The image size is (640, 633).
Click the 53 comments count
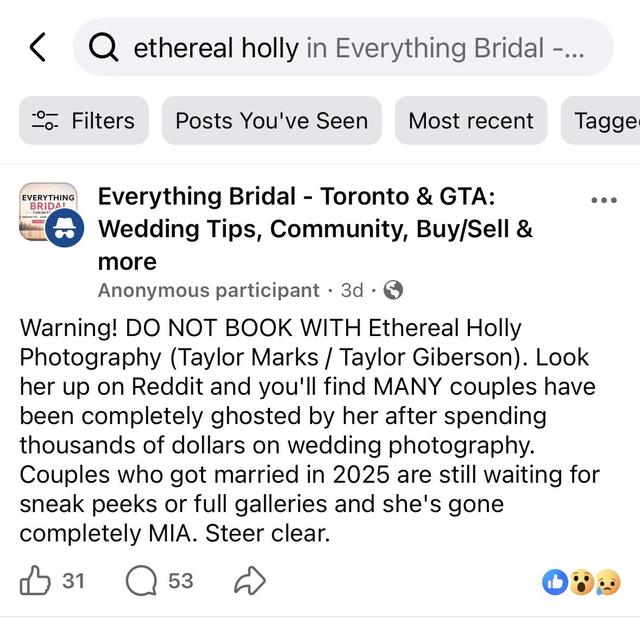click(x=180, y=580)
